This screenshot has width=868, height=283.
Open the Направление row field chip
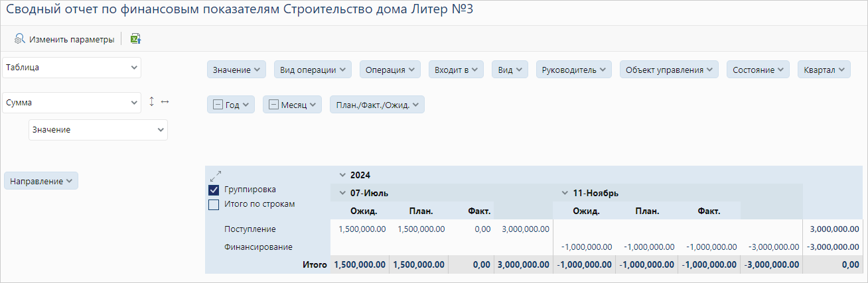point(41,181)
